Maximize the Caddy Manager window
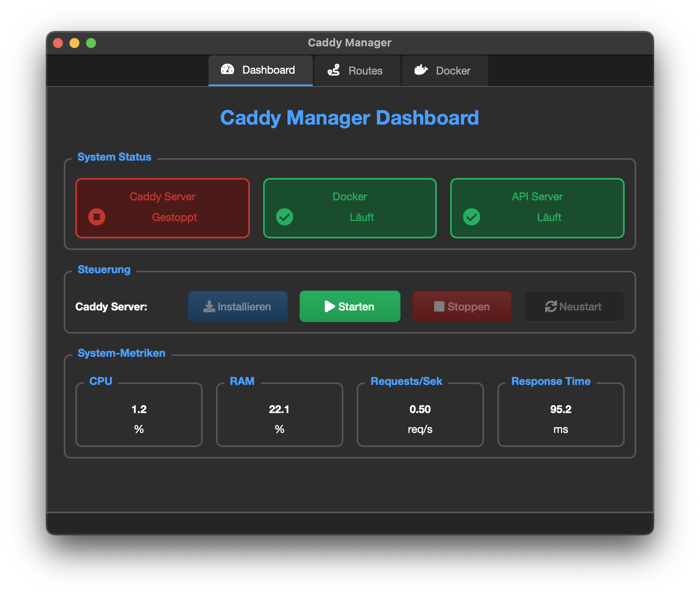The height and width of the screenshot is (596, 700). 91,43
